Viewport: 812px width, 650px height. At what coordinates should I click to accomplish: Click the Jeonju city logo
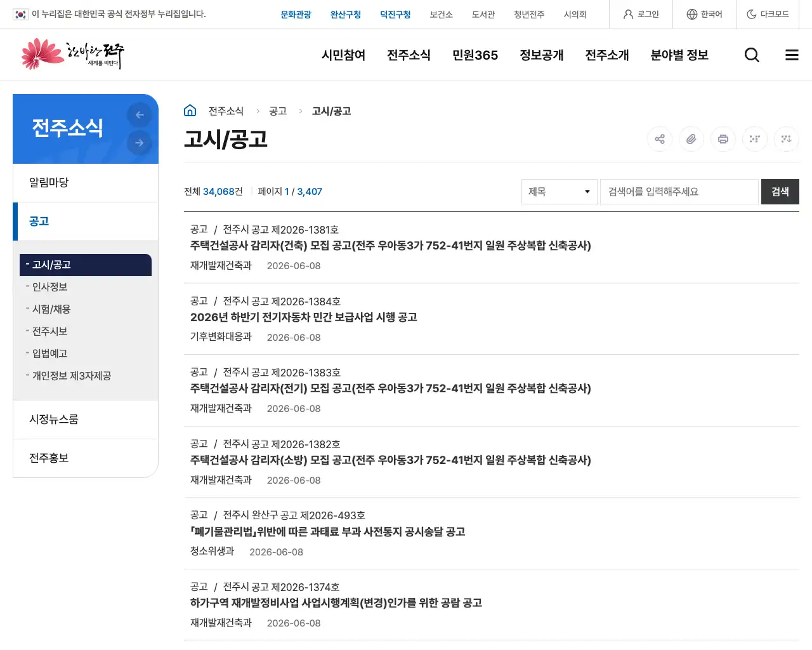pos(72,55)
